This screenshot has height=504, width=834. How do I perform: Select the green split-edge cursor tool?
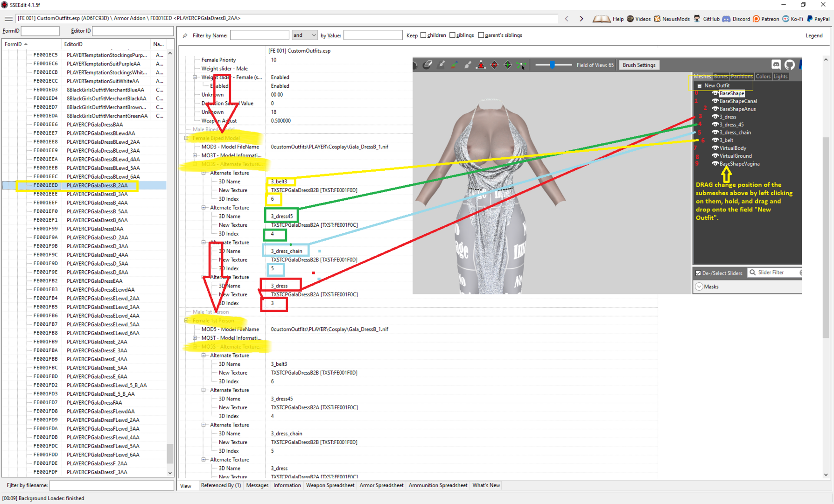tap(521, 65)
